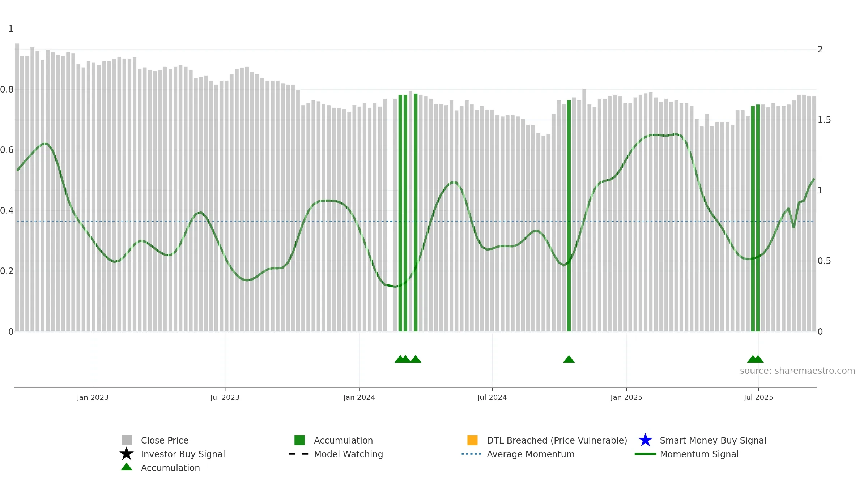Click the DTL Breached (Price Vulnerable) label

coord(557,440)
